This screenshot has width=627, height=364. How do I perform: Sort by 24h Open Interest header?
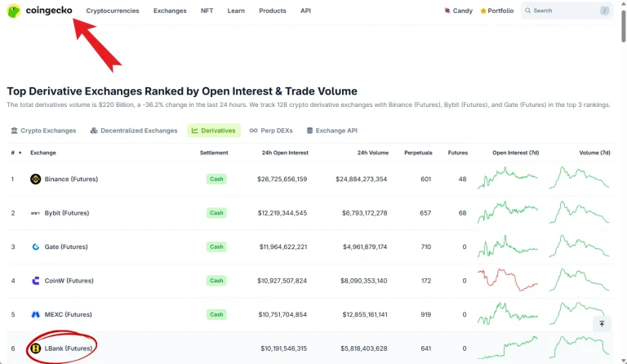click(285, 153)
